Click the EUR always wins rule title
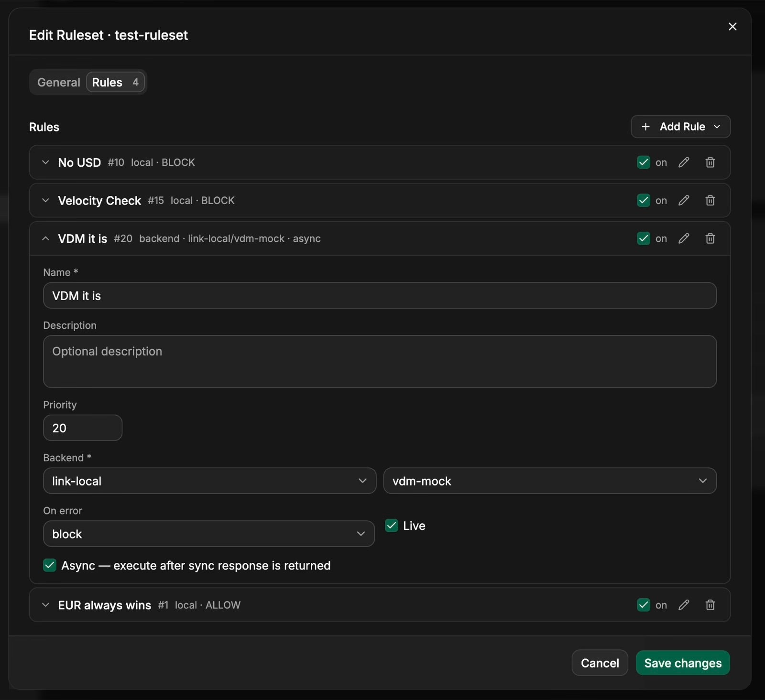The width and height of the screenshot is (765, 700). tap(104, 605)
